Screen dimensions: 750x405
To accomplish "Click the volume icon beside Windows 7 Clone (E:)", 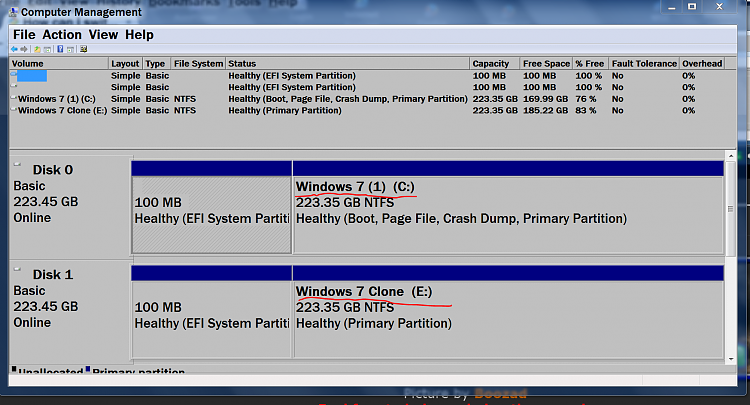I will click(x=14, y=109).
